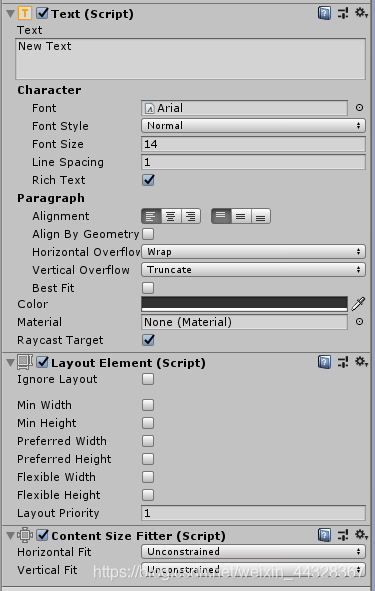Toggle the Rich Text checkbox
375x591 pixels.
(x=148, y=180)
